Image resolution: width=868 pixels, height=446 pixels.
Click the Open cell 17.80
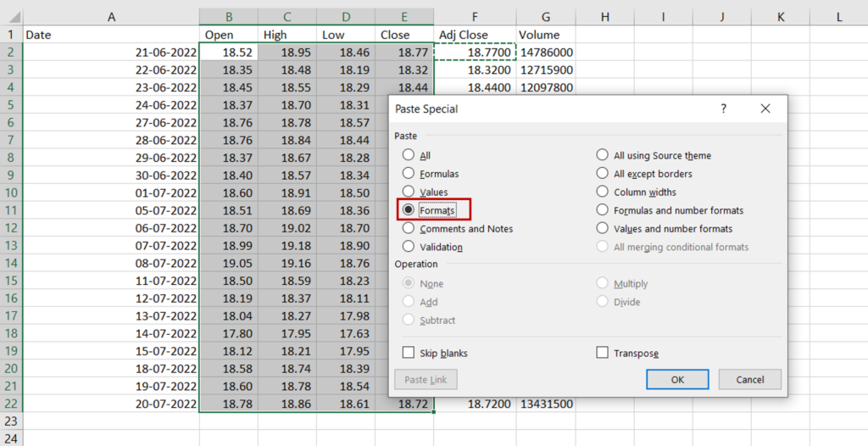point(229,333)
